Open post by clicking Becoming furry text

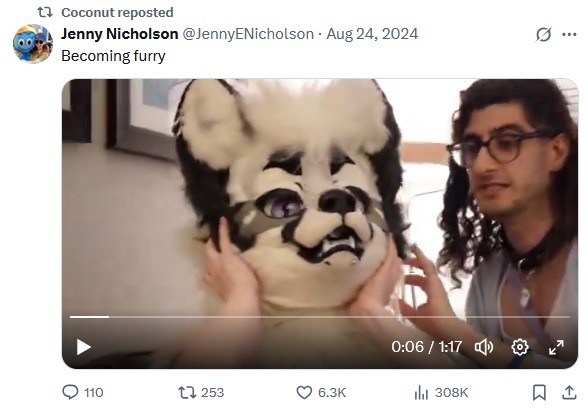point(113,56)
